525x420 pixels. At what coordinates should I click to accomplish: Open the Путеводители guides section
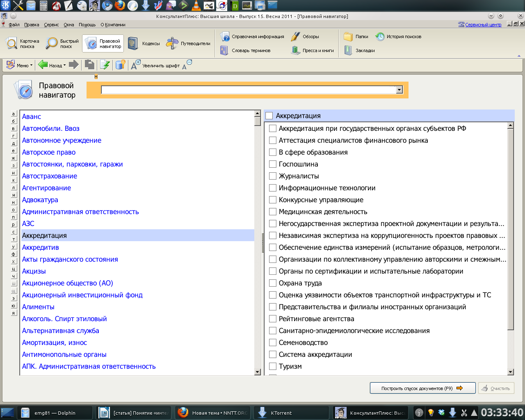tap(189, 43)
